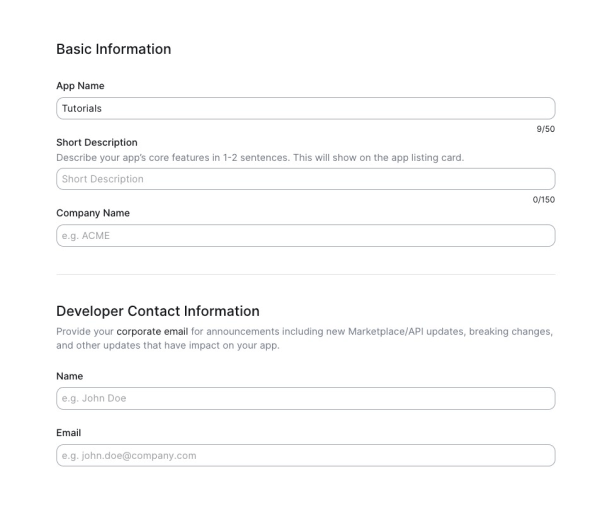Click the helper text about app listing card

(x=260, y=158)
